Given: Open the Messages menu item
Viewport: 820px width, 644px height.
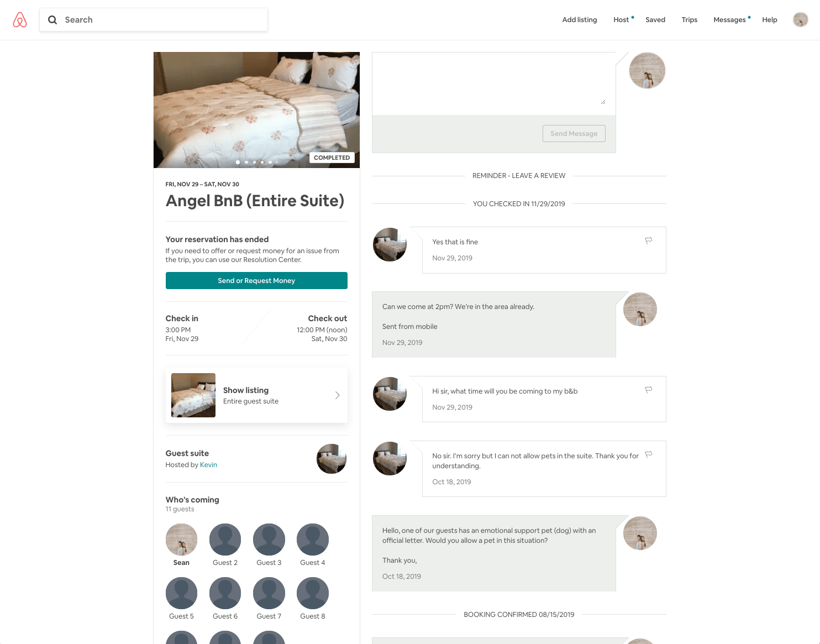Looking at the screenshot, I should pyautogui.click(x=729, y=20).
